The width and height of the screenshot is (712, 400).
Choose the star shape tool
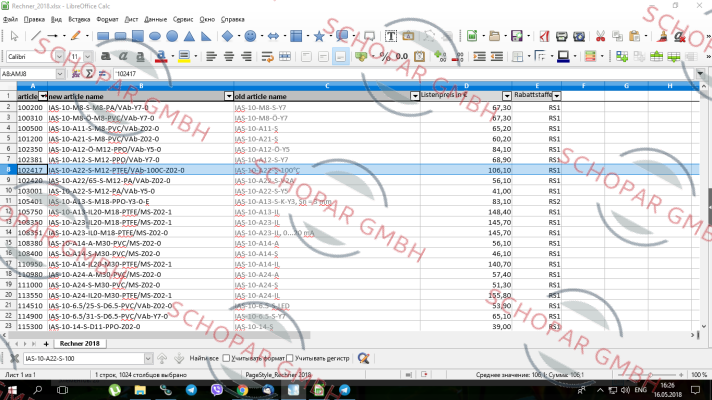[x=319, y=36]
